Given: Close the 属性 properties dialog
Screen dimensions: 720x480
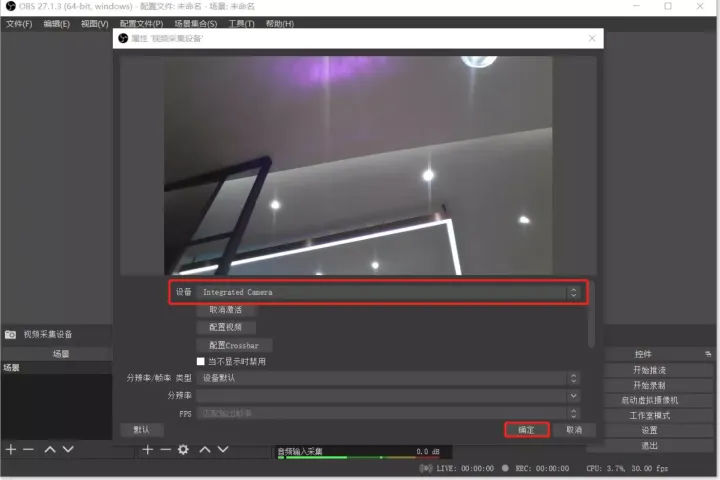Looking at the screenshot, I should coord(592,38).
